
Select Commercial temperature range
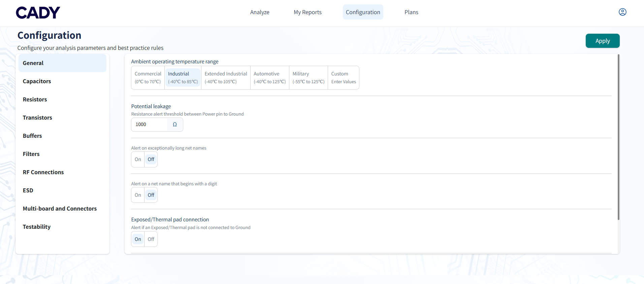tap(148, 77)
